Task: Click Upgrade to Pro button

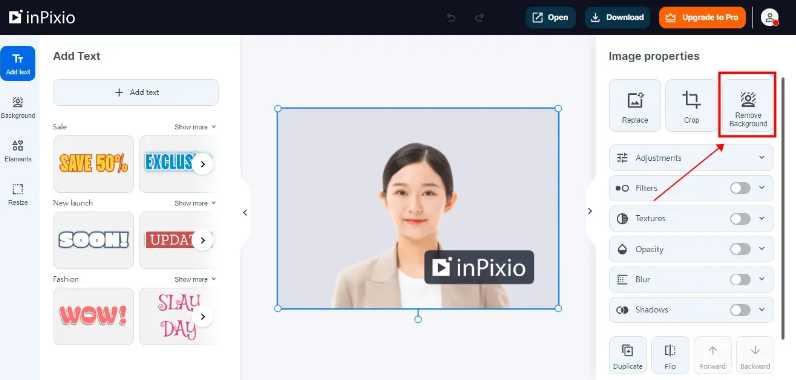Action: 702,17
